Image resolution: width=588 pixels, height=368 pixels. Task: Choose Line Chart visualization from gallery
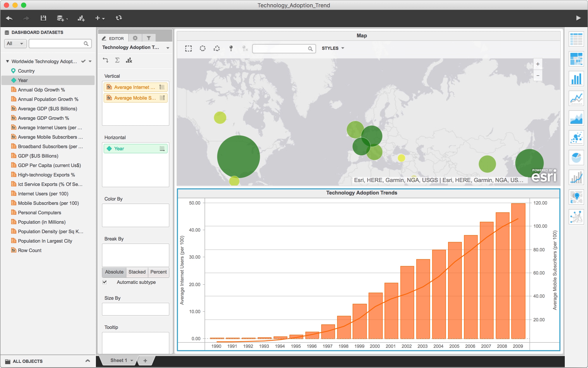click(576, 98)
